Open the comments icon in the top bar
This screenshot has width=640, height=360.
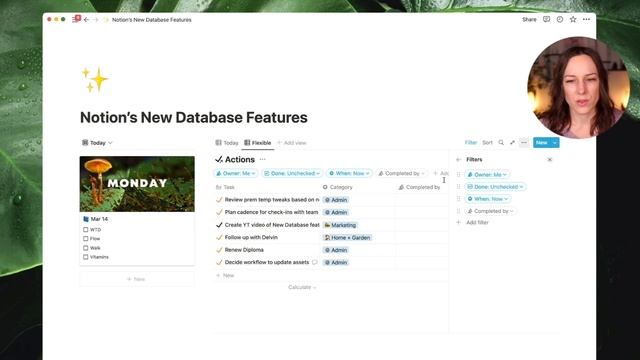click(x=546, y=19)
